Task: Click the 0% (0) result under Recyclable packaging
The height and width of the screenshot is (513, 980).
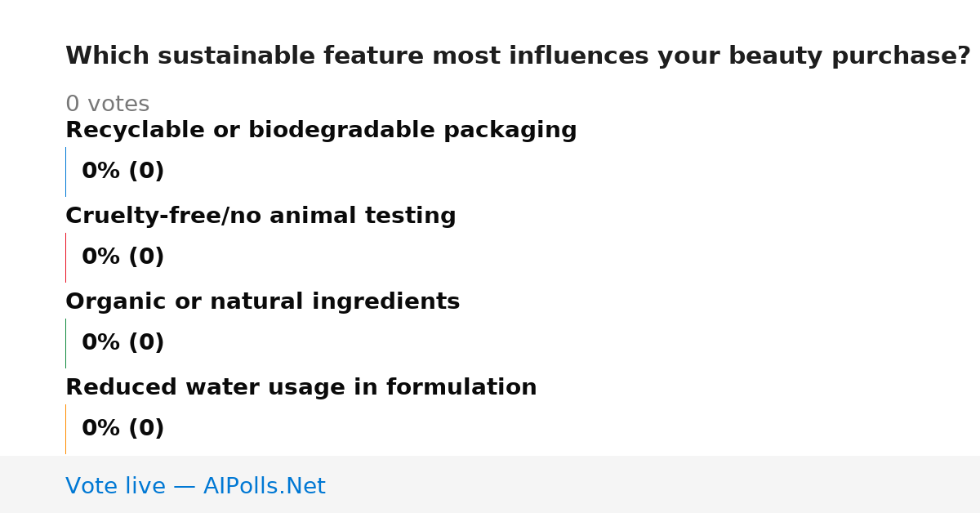Action: (x=122, y=172)
